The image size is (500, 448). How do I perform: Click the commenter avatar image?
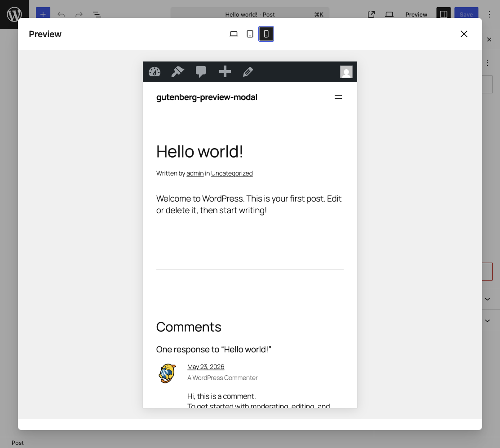[x=167, y=373]
